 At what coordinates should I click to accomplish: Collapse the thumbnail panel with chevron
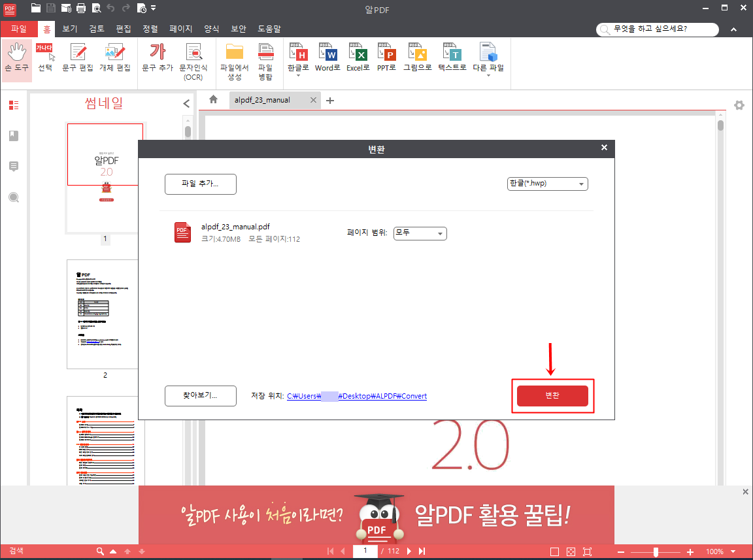tap(186, 103)
